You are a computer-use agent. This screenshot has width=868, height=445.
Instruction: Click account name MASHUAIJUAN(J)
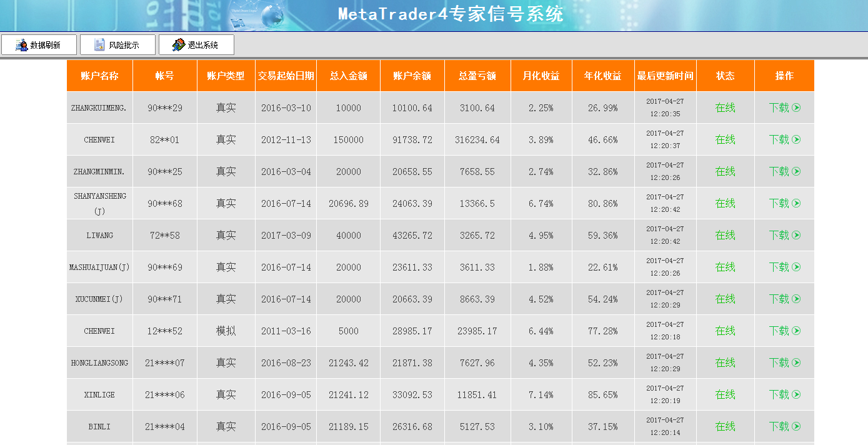tap(99, 267)
